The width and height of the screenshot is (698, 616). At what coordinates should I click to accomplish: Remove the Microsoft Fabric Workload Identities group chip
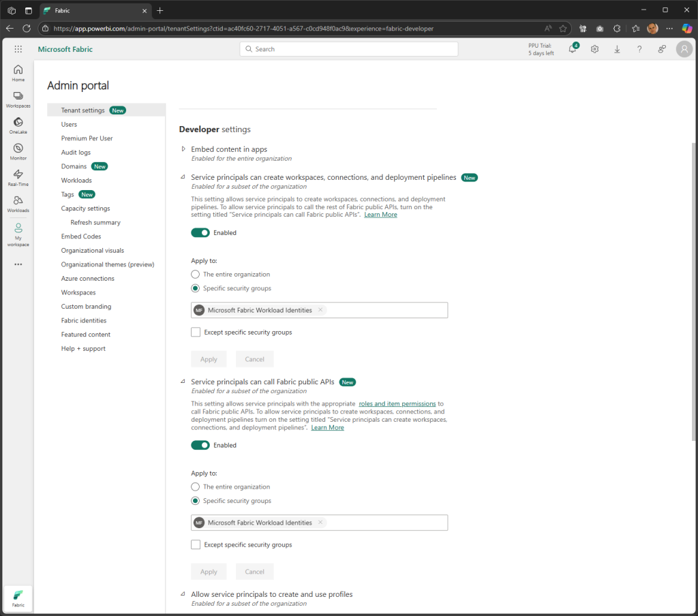(x=319, y=310)
